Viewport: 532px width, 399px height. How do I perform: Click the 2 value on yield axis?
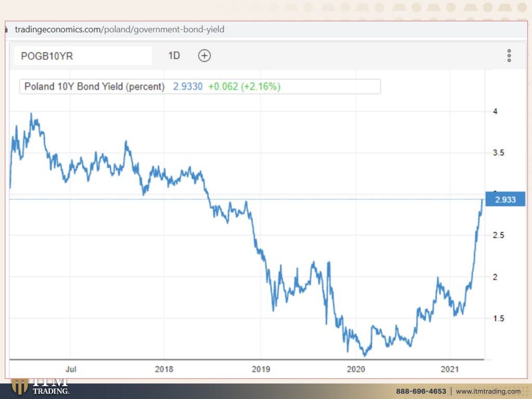click(495, 277)
